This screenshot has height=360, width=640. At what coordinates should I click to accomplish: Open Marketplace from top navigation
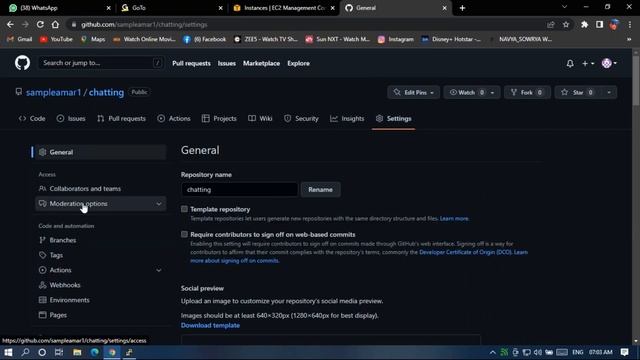261,63
